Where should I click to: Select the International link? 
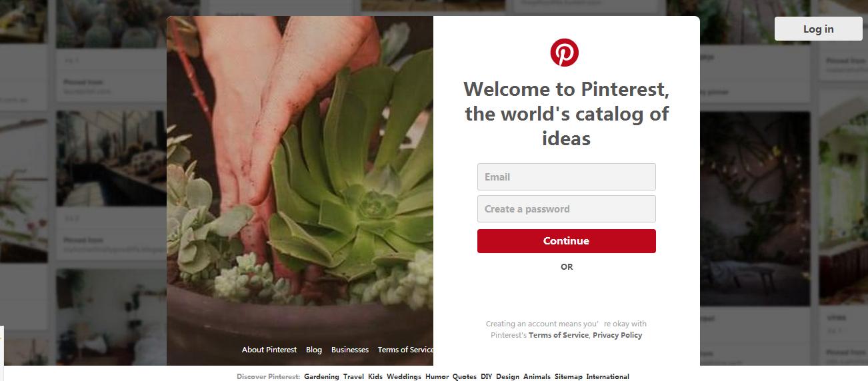[607, 376]
